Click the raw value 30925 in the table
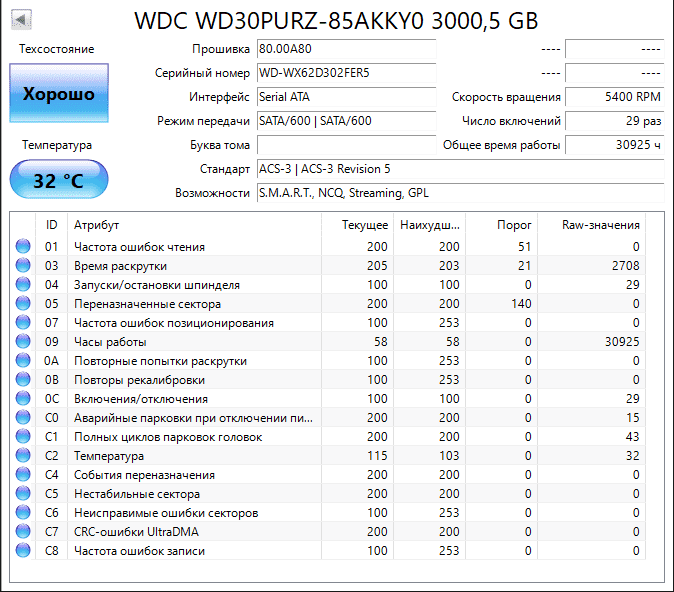The image size is (674, 592). [x=622, y=341]
